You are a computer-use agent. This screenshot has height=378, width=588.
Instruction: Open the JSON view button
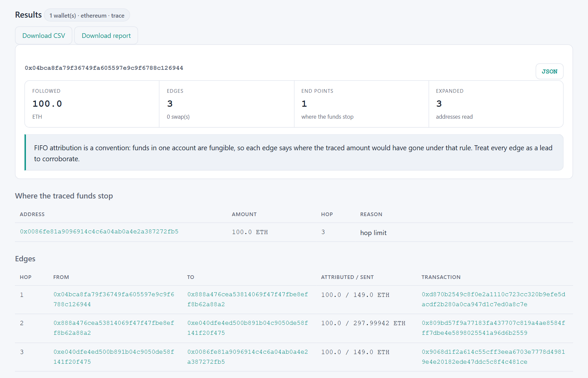(549, 71)
